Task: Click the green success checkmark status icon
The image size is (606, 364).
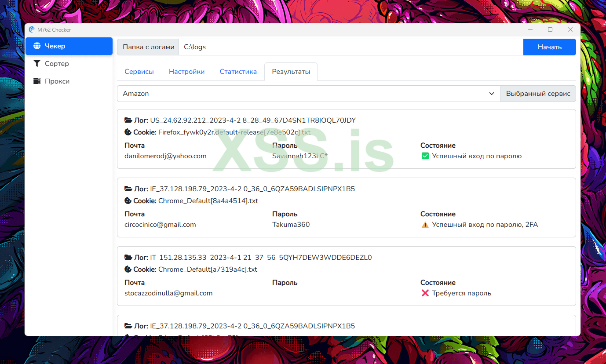Action: [425, 156]
